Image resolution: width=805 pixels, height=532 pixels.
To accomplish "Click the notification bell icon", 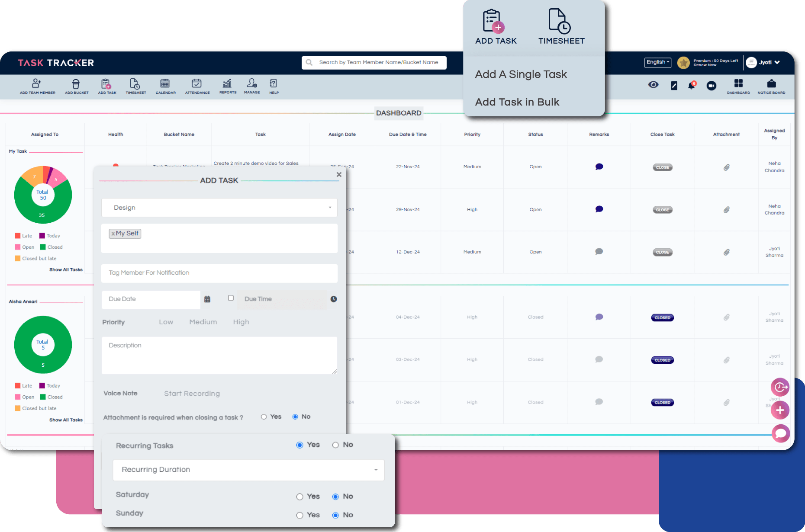I will [x=692, y=86].
